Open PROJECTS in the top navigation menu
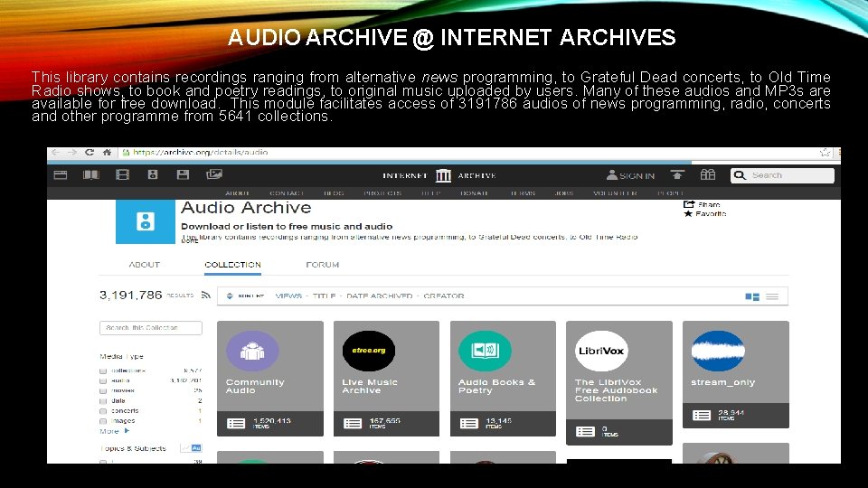Viewport: 868px width, 488px height. coord(382,193)
